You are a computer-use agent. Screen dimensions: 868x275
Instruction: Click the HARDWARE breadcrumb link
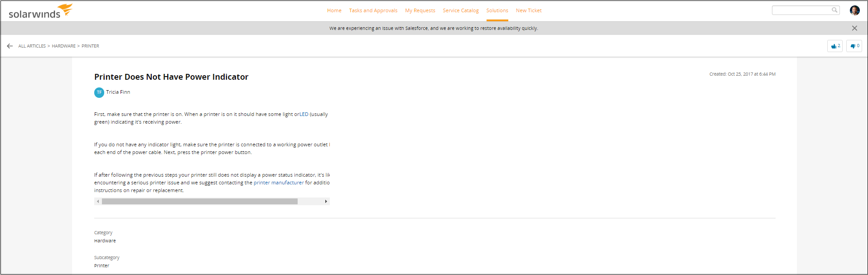63,46
